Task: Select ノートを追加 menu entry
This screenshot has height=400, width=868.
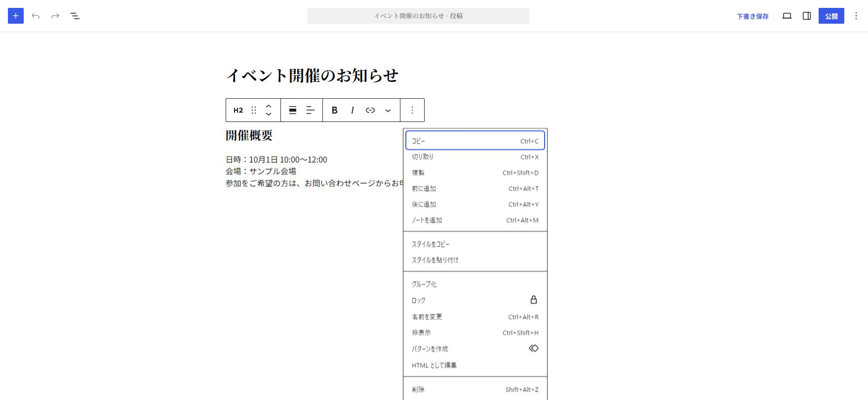Action: pyautogui.click(x=475, y=220)
